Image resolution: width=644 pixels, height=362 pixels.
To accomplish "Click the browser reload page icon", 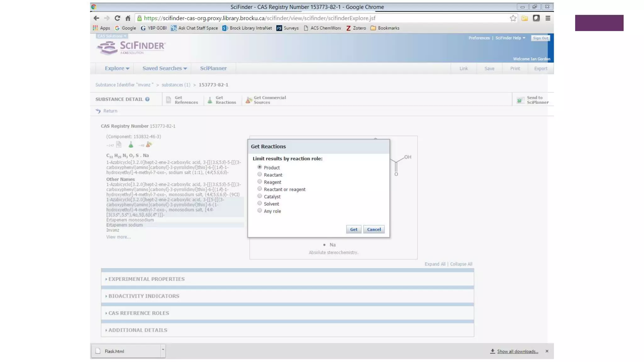I will [x=117, y=18].
